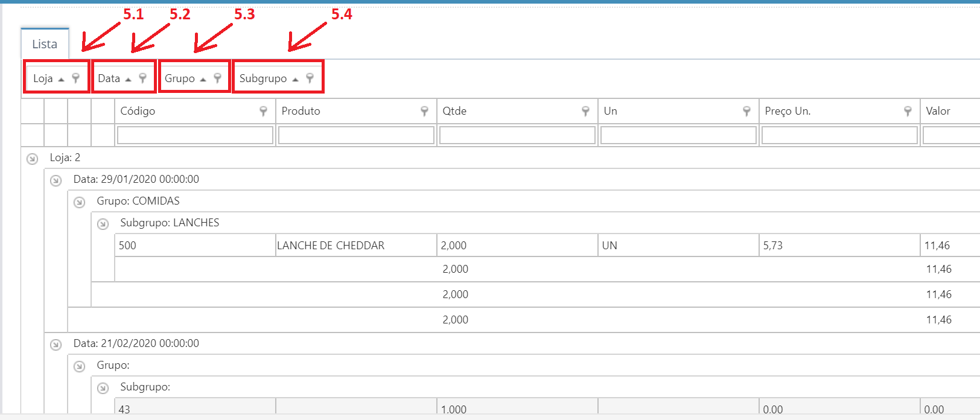Toggle sort arrow on Data header

click(128, 79)
